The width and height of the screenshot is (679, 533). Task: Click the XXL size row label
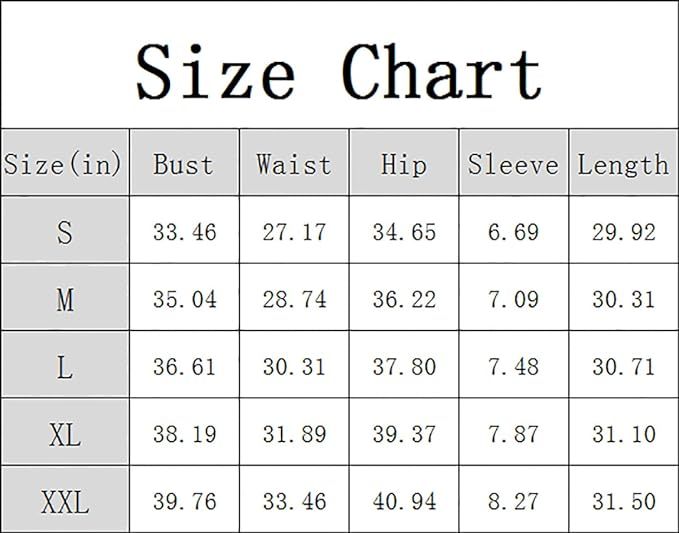click(x=65, y=500)
